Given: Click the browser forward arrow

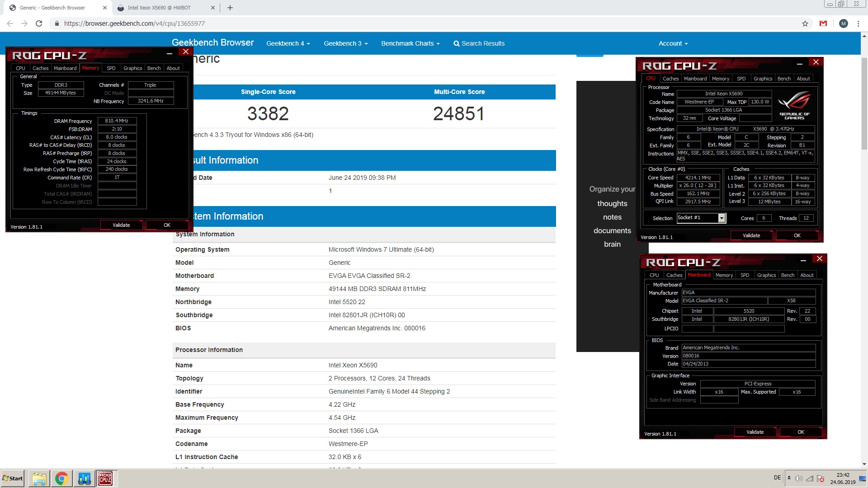Looking at the screenshot, I should click(24, 23).
